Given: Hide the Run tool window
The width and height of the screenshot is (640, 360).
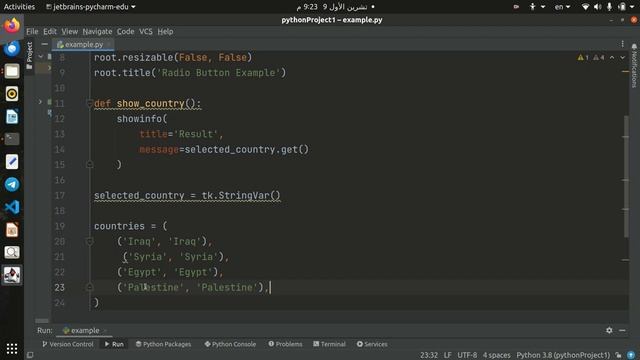Looking at the screenshot, I should [622, 330].
